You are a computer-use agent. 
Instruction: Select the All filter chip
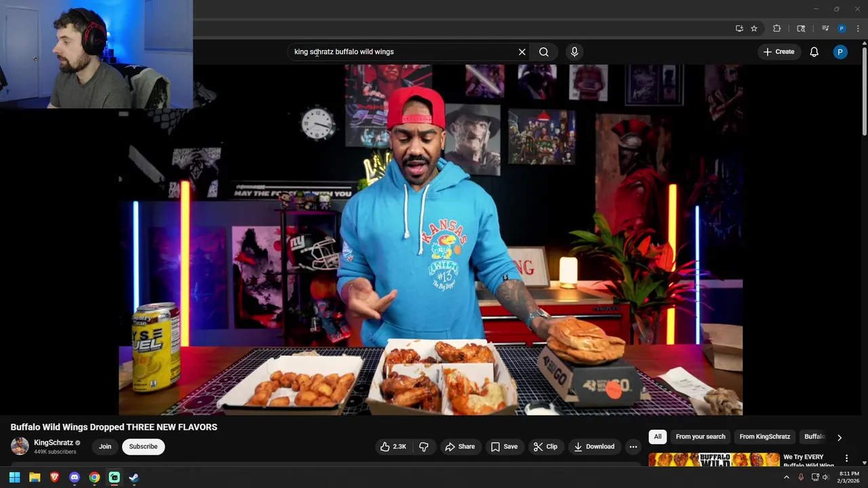tap(657, 436)
